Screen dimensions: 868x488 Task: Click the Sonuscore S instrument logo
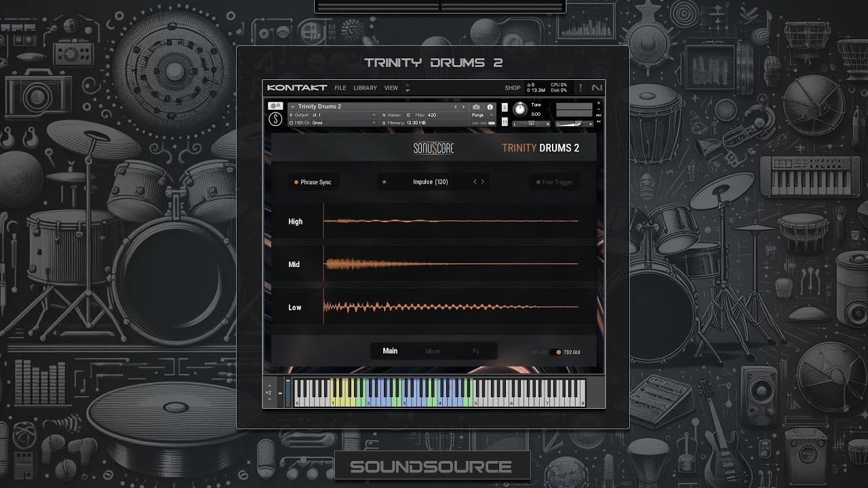coord(275,120)
